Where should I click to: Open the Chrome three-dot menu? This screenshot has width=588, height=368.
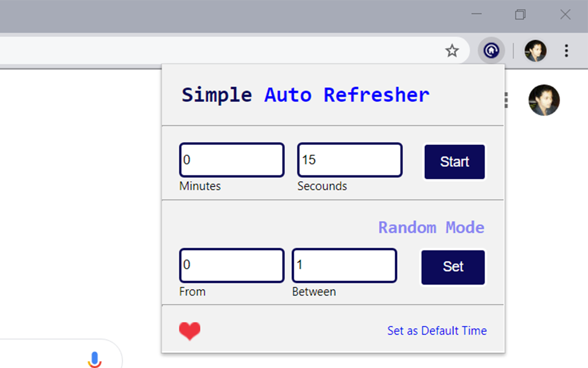[x=566, y=51]
